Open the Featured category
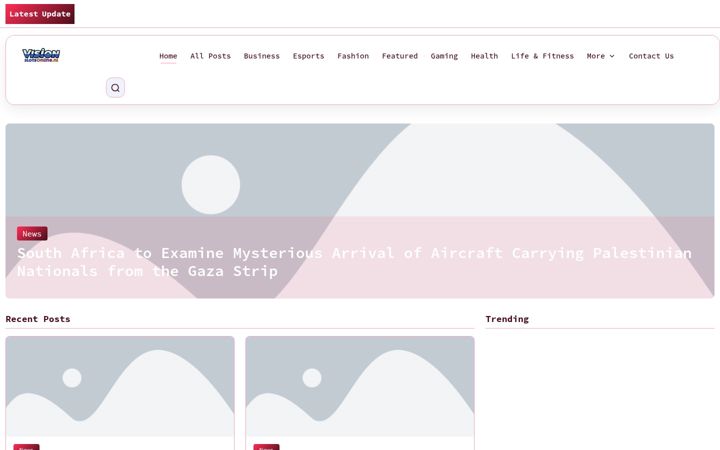The height and width of the screenshot is (450, 720). pos(400,56)
